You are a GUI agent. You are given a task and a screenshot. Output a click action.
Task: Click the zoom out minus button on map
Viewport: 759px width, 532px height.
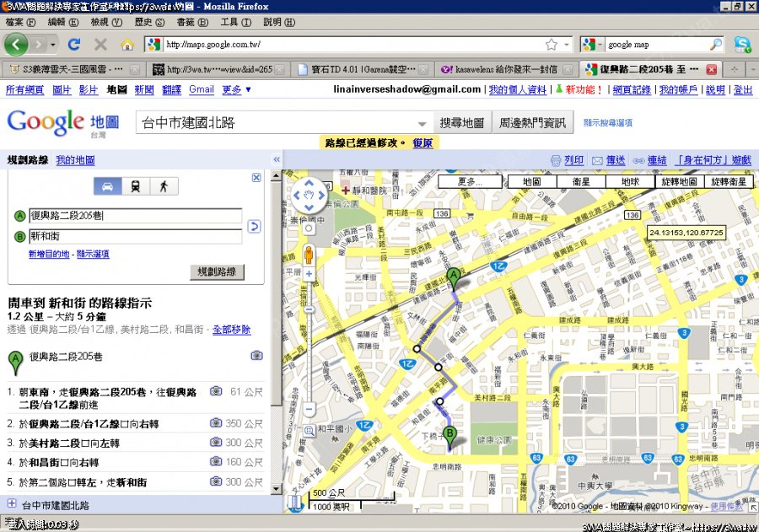click(x=309, y=410)
